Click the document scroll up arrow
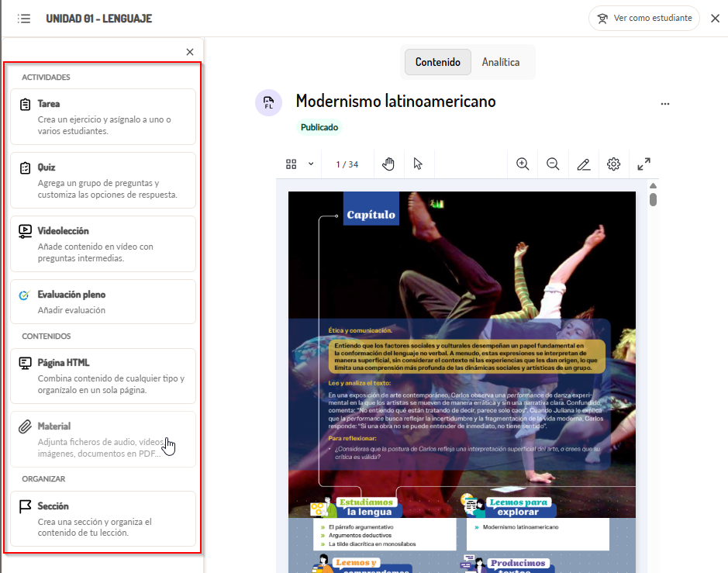728x573 pixels. click(654, 186)
